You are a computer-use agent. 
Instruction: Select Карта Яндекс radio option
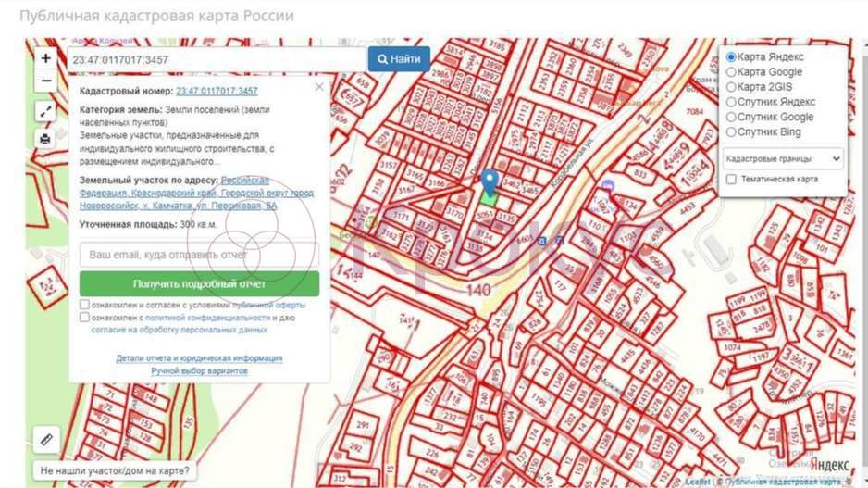tap(731, 57)
